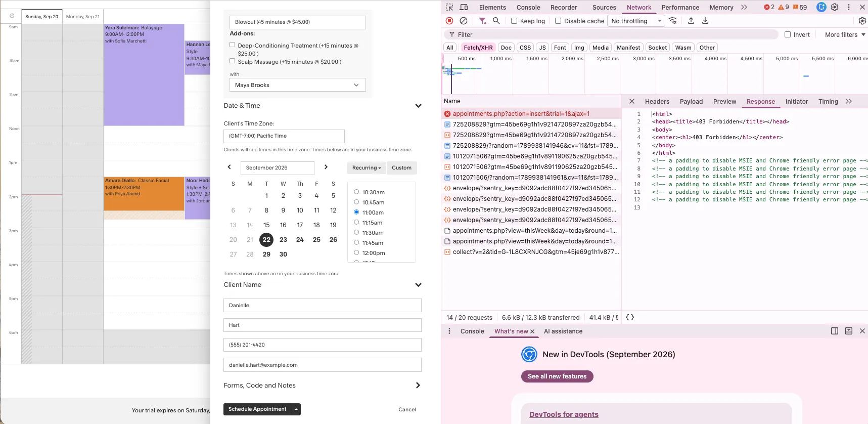The height and width of the screenshot is (424, 868).
Task: Open DevTools settings gear in the top bar
Action: [x=835, y=7]
